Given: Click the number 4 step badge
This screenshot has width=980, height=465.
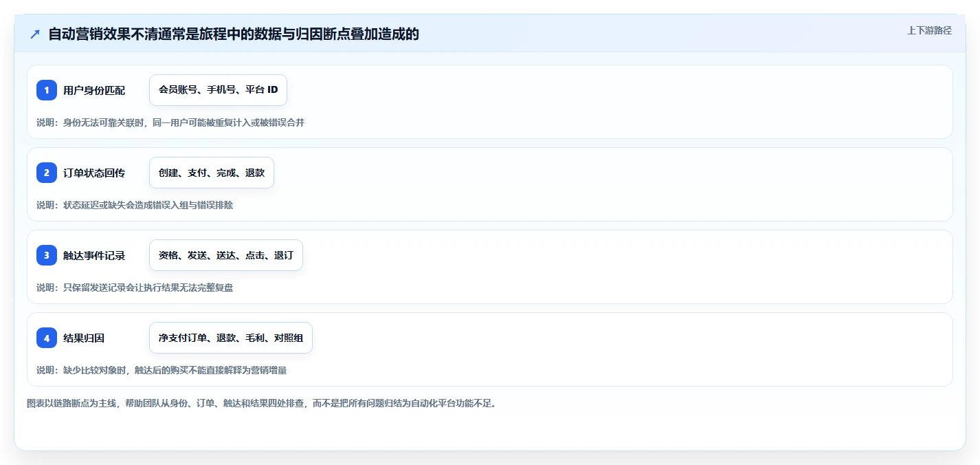Looking at the screenshot, I should (47, 338).
